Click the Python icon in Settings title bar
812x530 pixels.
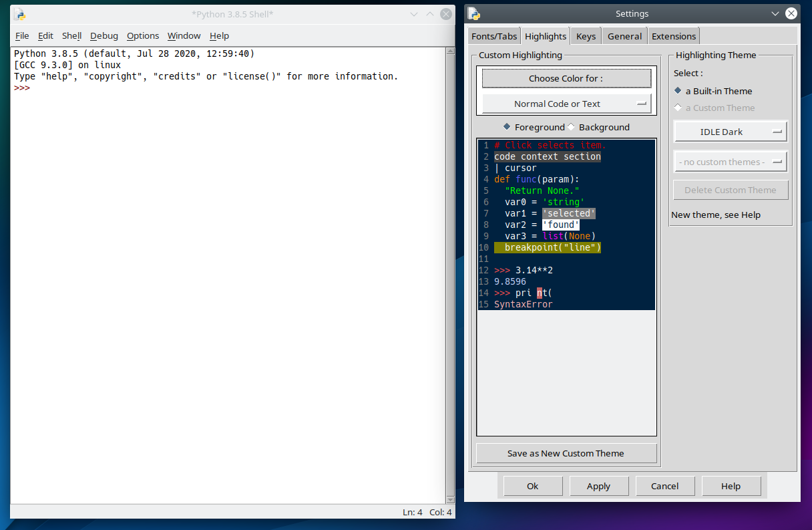tap(474, 13)
